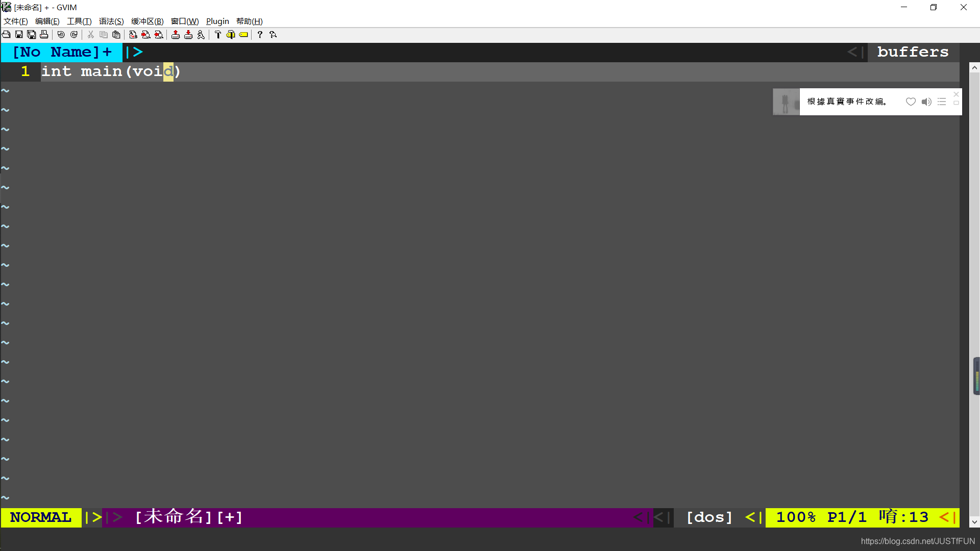Click the yellow tag jump icon

[x=244, y=35]
